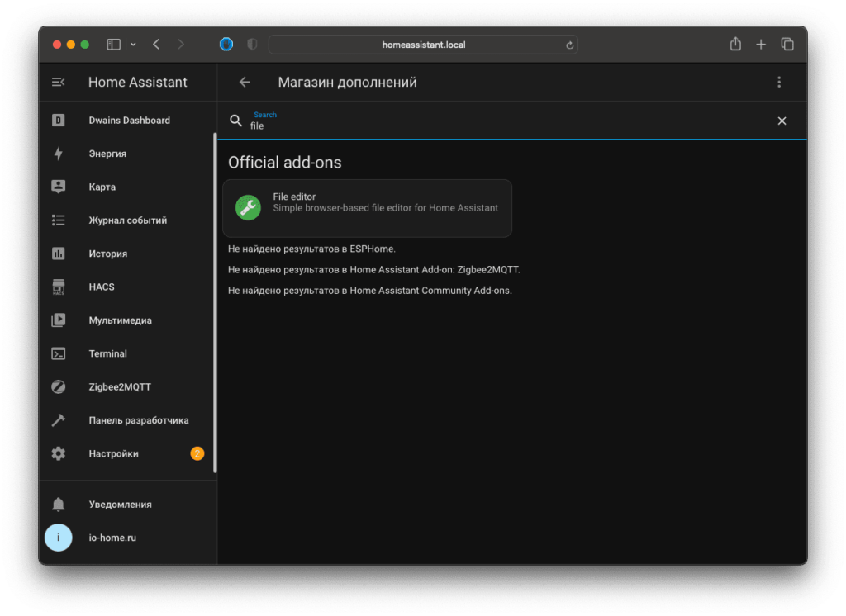The height and width of the screenshot is (616, 846).
Task: Open the HACS menu item
Action: point(128,287)
